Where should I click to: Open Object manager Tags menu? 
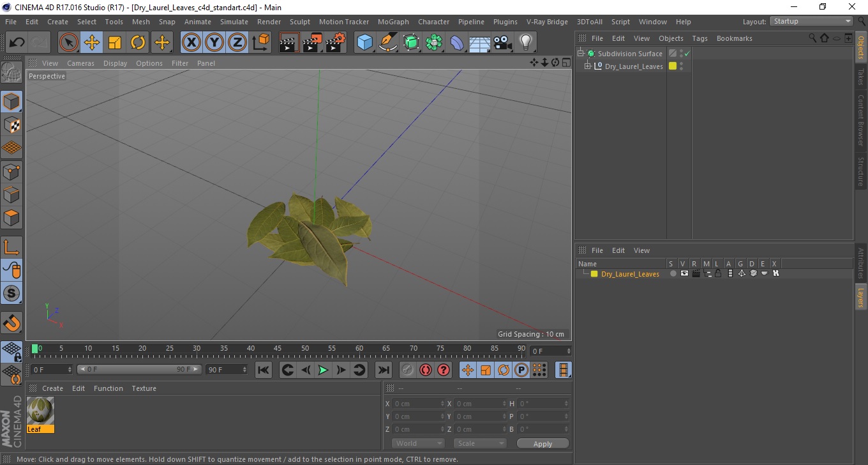click(700, 38)
